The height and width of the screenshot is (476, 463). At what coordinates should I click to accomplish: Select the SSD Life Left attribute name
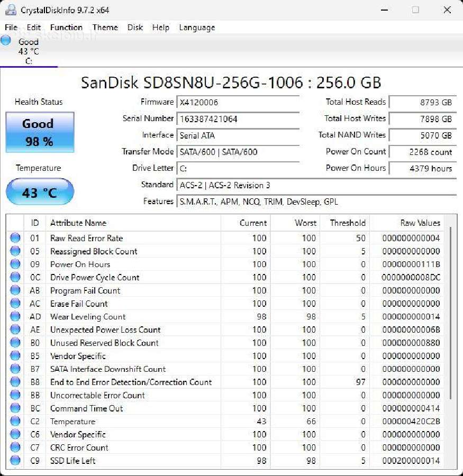click(73, 461)
